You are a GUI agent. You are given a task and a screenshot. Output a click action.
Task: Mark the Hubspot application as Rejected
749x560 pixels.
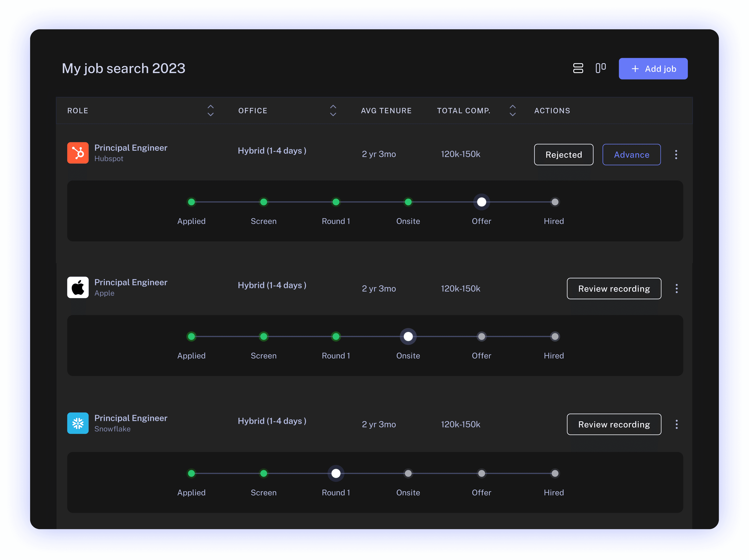click(563, 155)
